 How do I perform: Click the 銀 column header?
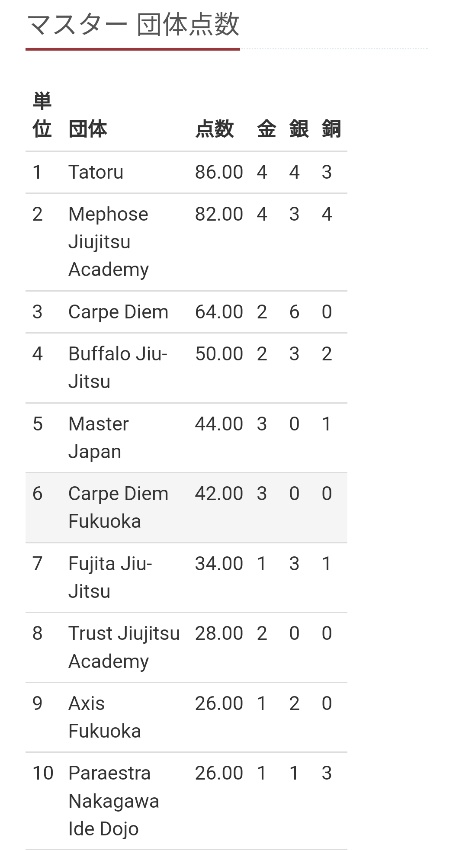click(x=299, y=130)
